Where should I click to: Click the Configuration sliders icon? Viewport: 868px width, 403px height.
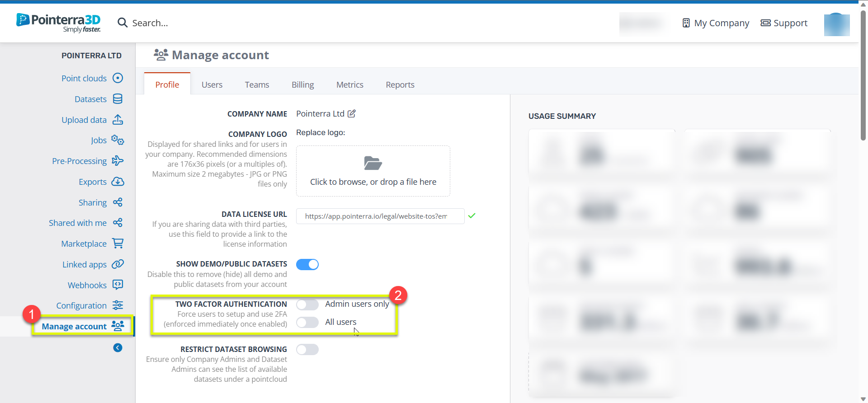pyautogui.click(x=118, y=305)
